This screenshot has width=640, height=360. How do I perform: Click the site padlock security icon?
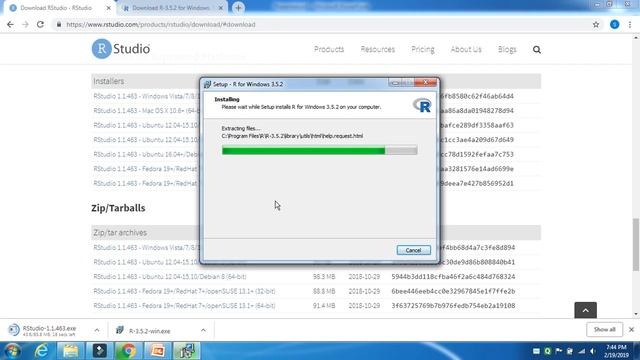(59, 24)
